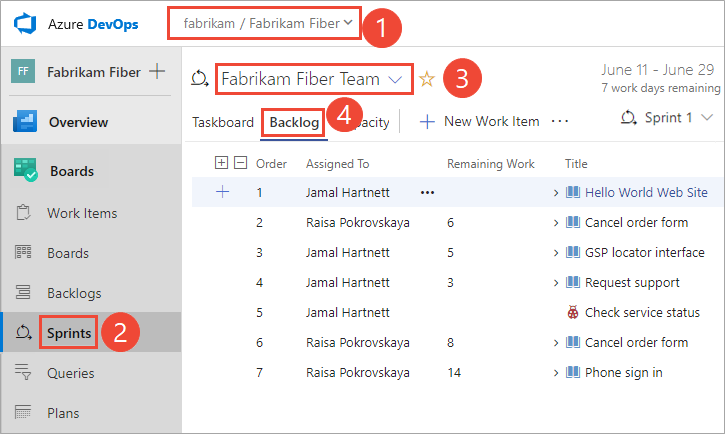Select Jamal Hartnett in row 3

[347, 252]
